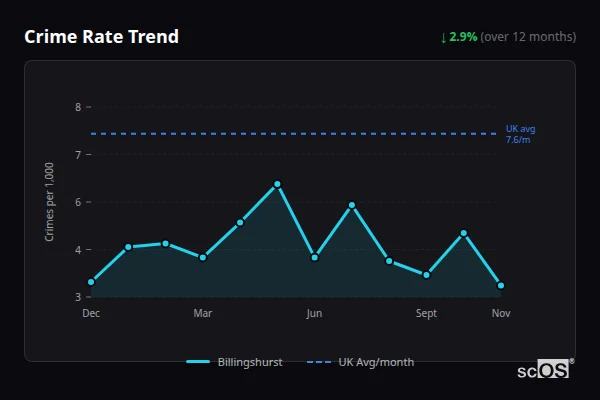The height and width of the screenshot is (400, 600).
Task: Click the y-axis value 3
Action: (x=78, y=297)
